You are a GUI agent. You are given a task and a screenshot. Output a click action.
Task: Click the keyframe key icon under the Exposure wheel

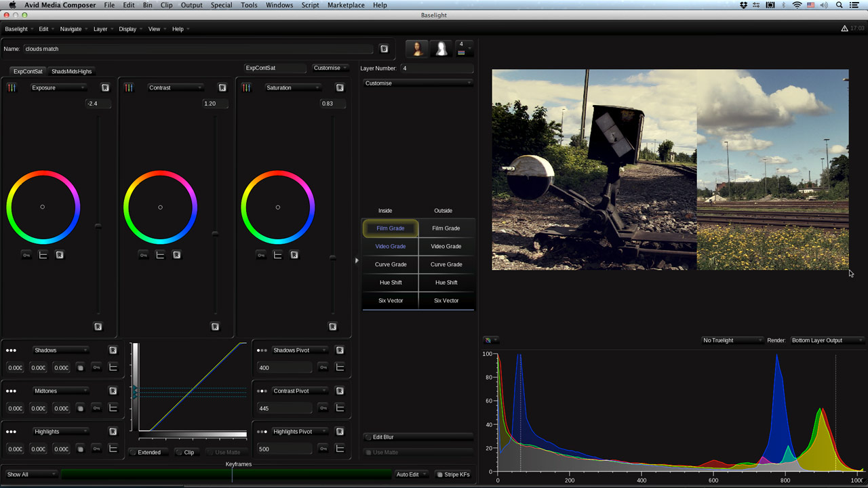26,255
